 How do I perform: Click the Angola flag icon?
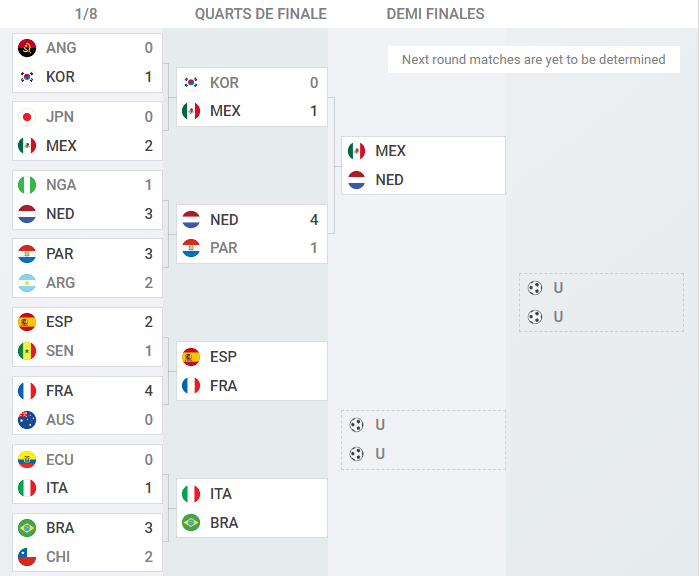[27, 48]
